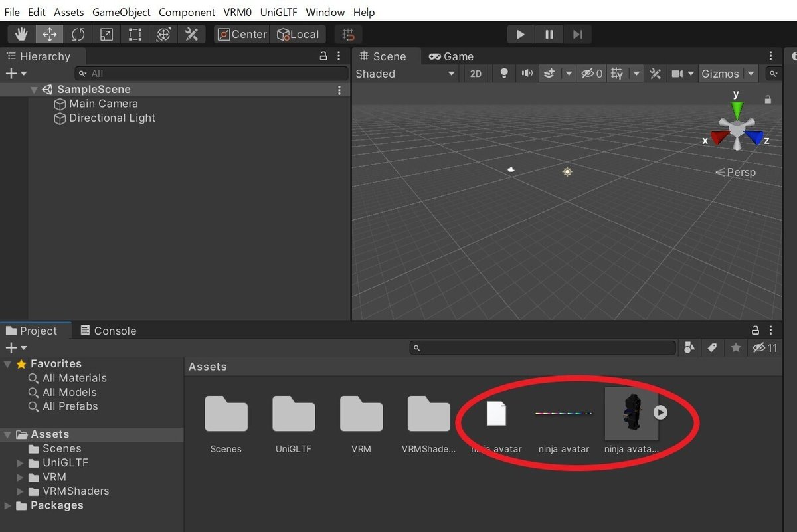The width and height of the screenshot is (797, 532).
Task: Open SampleScene context menu dots
Action: coord(339,90)
